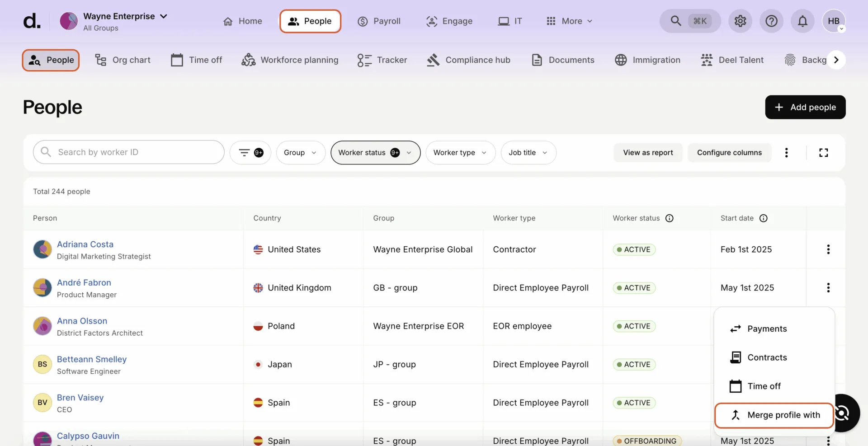Click the notifications bell icon

(802, 21)
